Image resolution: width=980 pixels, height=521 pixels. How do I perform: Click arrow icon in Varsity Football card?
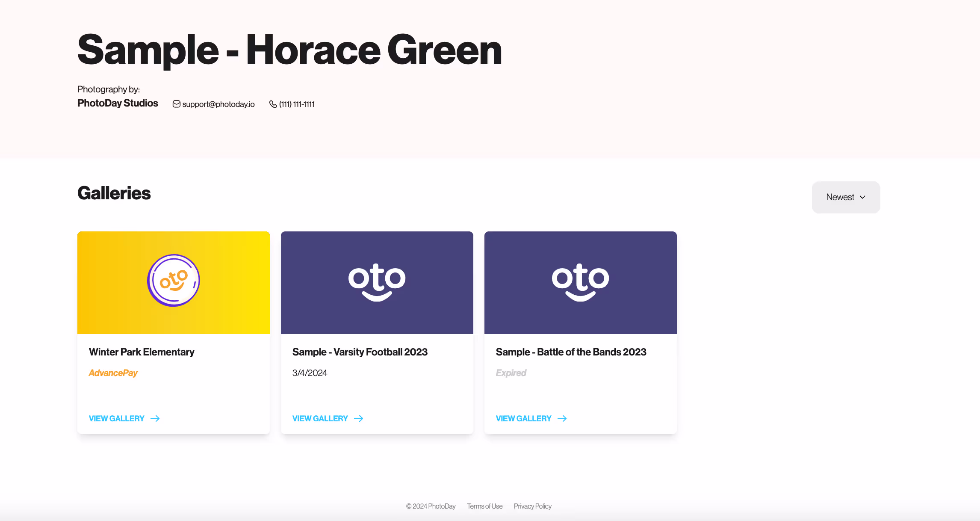click(359, 418)
